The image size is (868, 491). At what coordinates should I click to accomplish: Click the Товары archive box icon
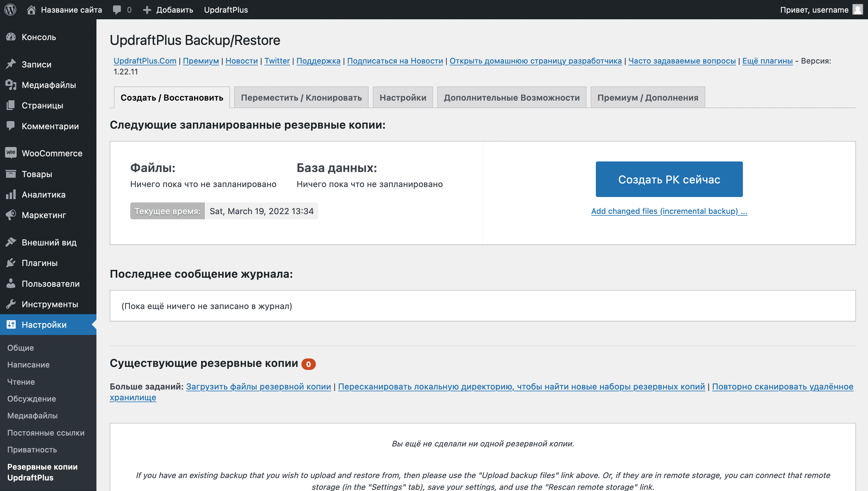11,174
